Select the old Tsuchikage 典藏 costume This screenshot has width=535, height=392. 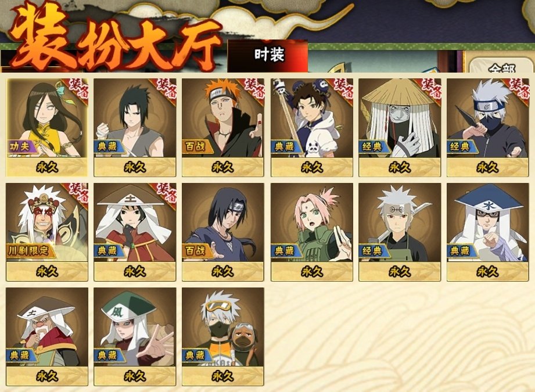(x=46, y=337)
